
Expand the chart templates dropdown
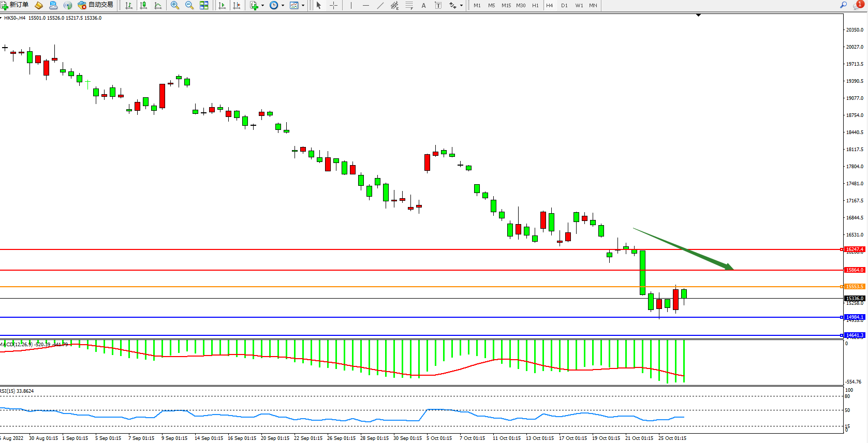coord(303,5)
